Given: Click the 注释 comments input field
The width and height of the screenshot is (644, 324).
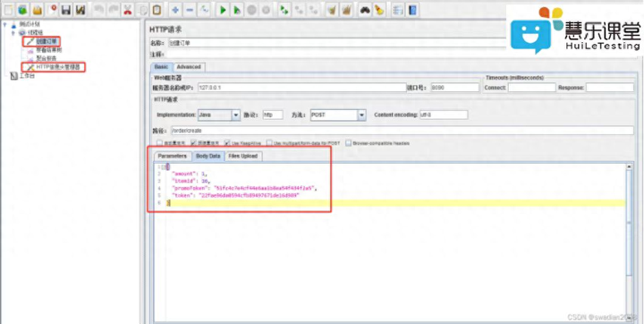Looking at the screenshot, I should [337, 55].
